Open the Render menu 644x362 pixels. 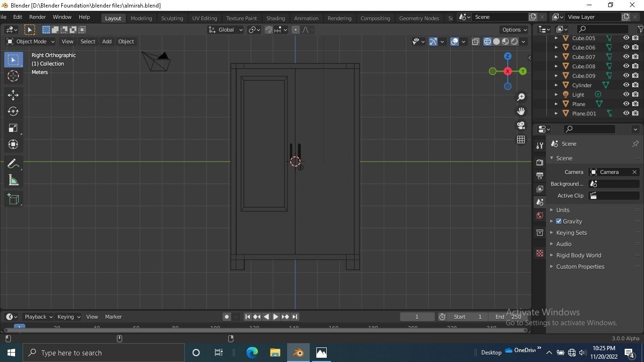pos(38,17)
